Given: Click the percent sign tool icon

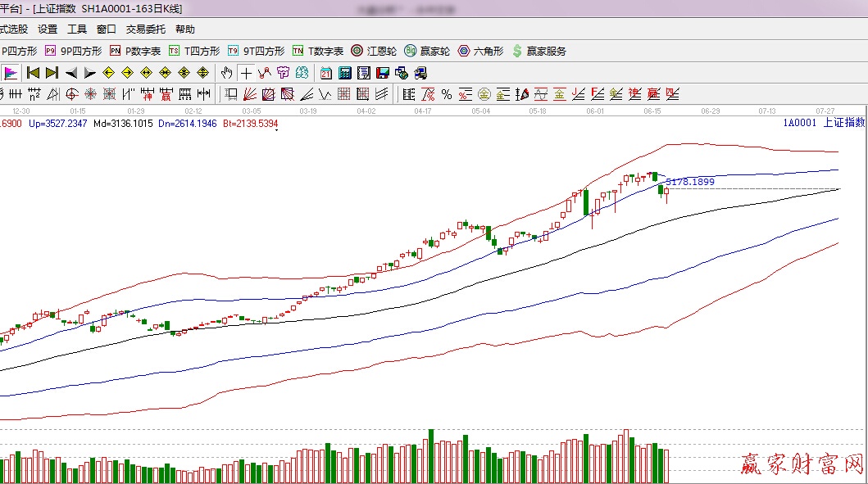Looking at the screenshot, I should [447, 94].
